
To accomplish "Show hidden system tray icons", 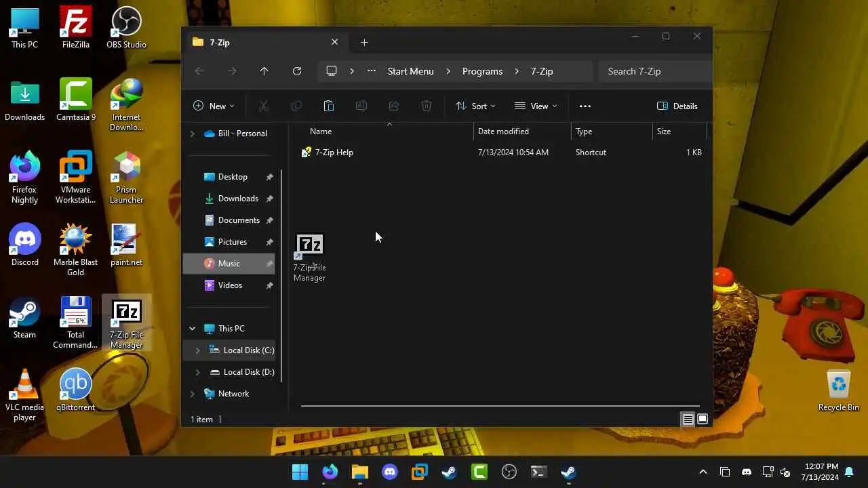I will click(x=703, y=472).
